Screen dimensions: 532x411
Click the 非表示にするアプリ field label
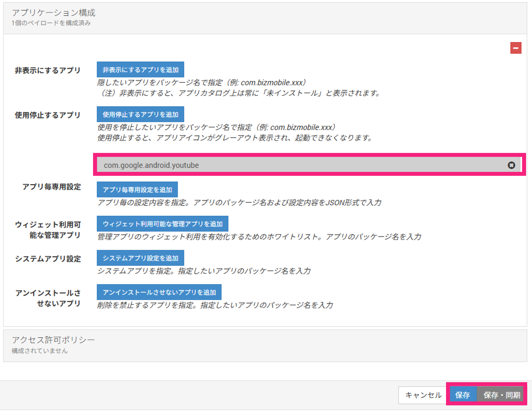click(x=48, y=70)
